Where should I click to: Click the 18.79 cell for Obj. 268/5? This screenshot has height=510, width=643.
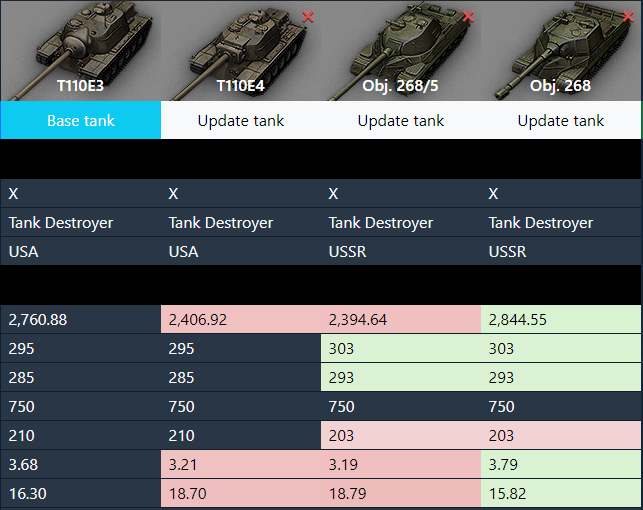(401, 494)
